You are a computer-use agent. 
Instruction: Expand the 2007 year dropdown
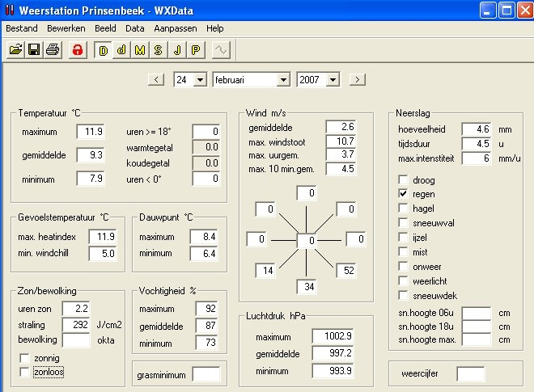333,80
